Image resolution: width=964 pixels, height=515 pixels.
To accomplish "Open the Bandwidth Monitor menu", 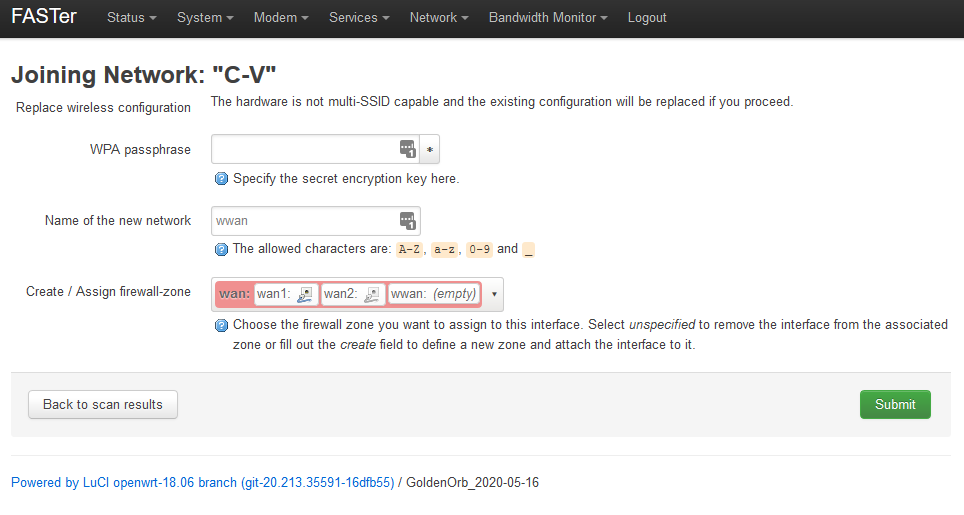I will 548,18.
